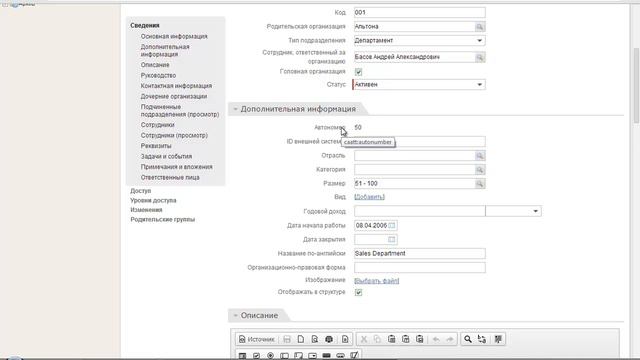Collapse the Описание section
Screen dimensions: 640x360
pos(235,316)
